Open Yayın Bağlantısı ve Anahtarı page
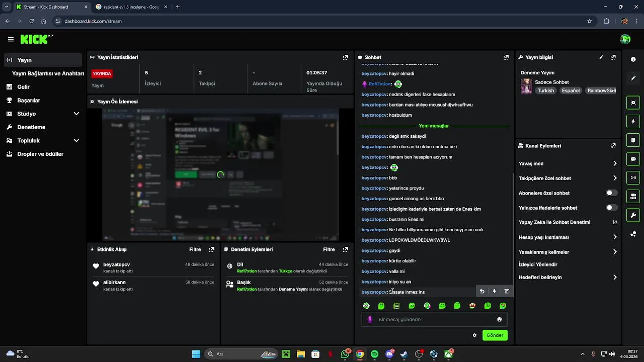644x362 pixels. pyautogui.click(x=48, y=73)
